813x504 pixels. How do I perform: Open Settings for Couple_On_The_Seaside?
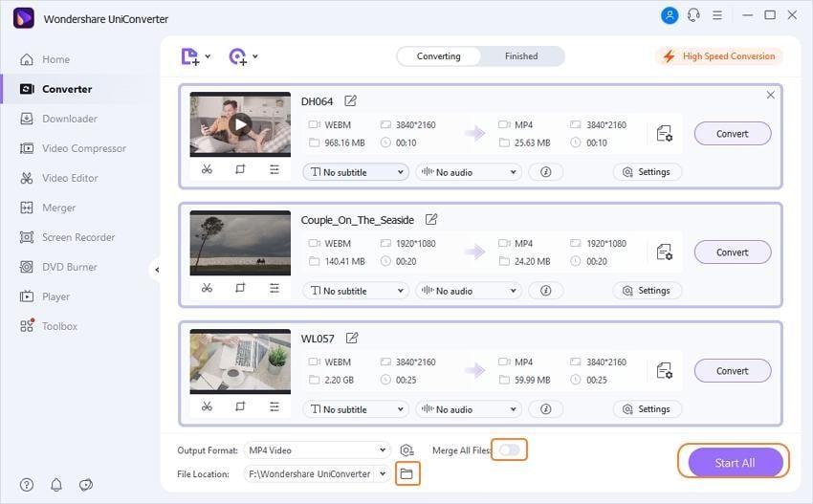tap(647, 291)
